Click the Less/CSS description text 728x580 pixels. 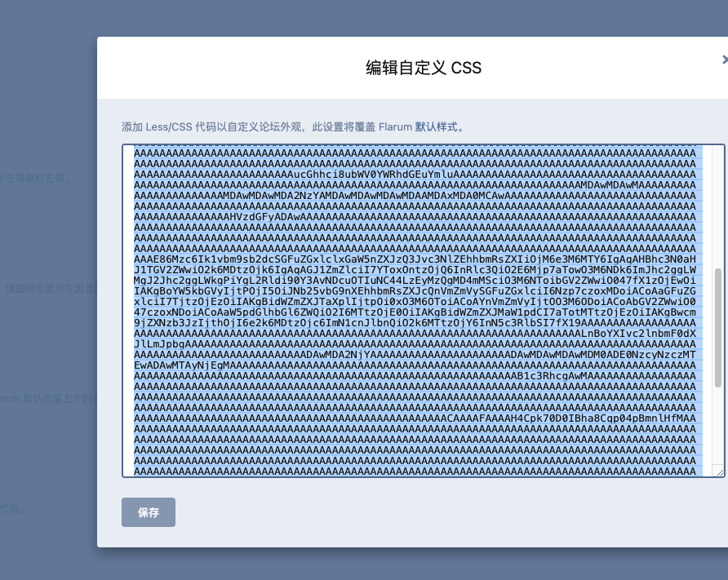[293, 126]
